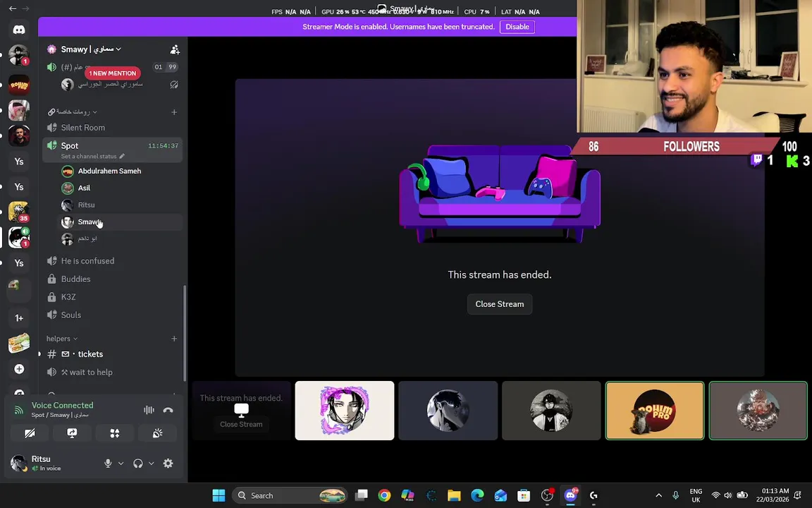
Task: Create a channel in رومات خاصة category
Action: pos(174,112)
